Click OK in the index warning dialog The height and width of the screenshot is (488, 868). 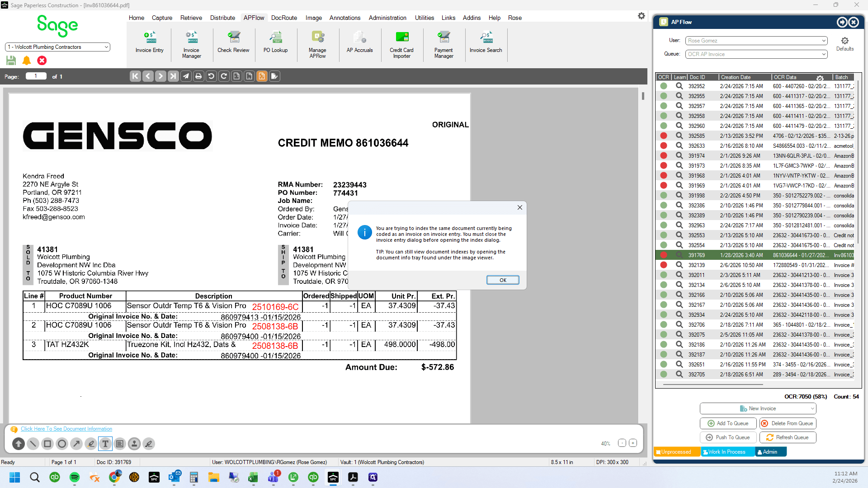click(503, 280)
